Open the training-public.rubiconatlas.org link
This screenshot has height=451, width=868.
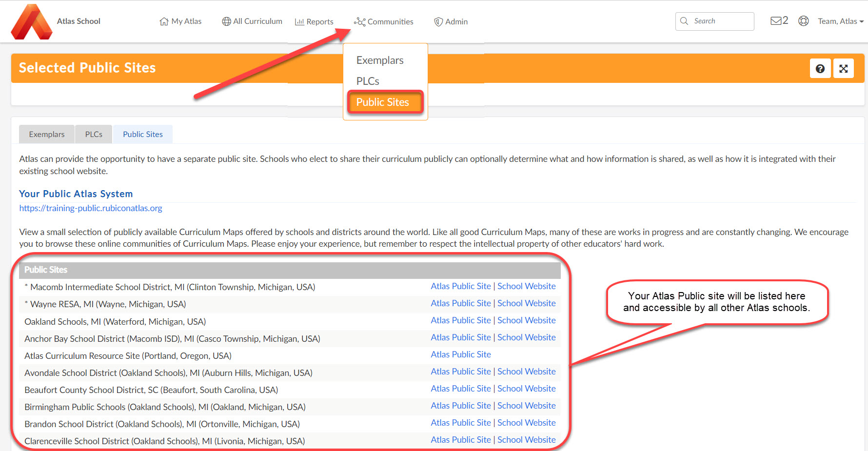click(91, 208)
